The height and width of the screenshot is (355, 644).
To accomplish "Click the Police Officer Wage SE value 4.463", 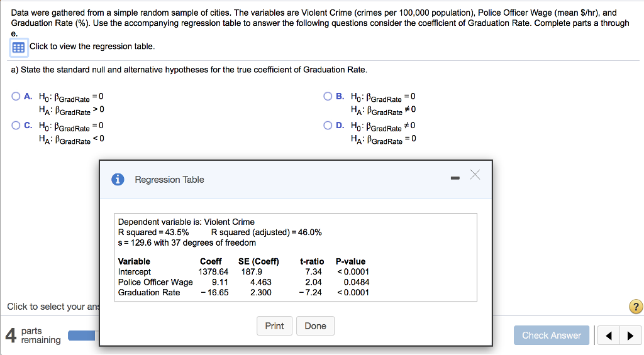I will [x=261, y=282].
